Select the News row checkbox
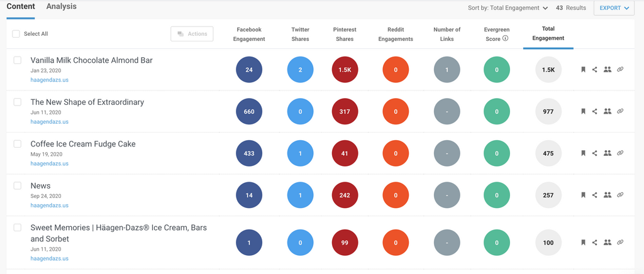 pyautogui.click(x=18, y=186)
